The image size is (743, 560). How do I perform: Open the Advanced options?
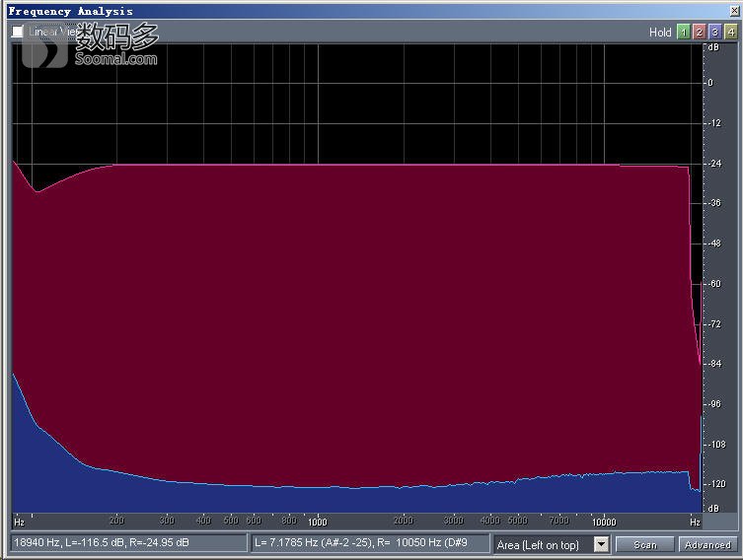click(x=706, y=544)
